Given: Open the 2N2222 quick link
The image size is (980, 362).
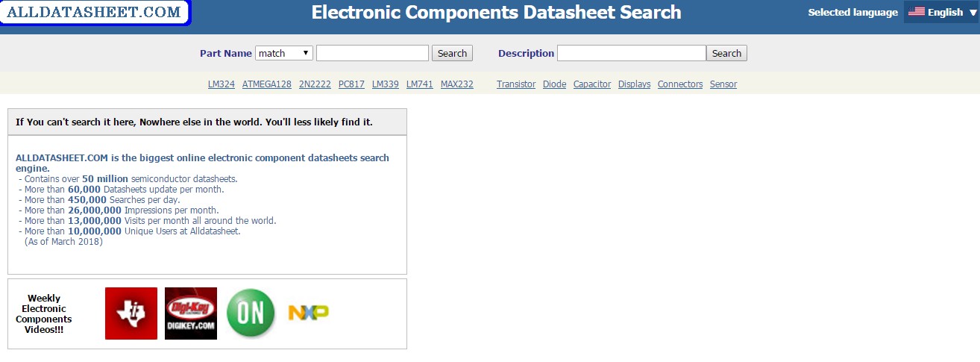Looking at the screenshot, I should click(315, 84).
